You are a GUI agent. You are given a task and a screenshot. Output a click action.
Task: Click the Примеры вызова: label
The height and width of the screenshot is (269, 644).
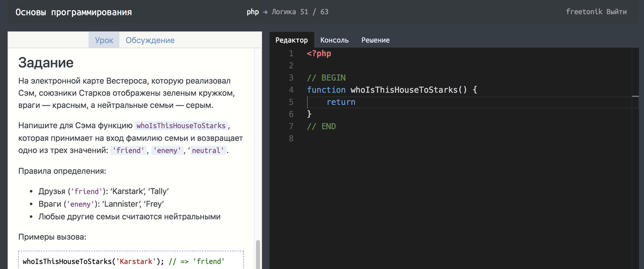pyautogui.click(x=52, y=237)
